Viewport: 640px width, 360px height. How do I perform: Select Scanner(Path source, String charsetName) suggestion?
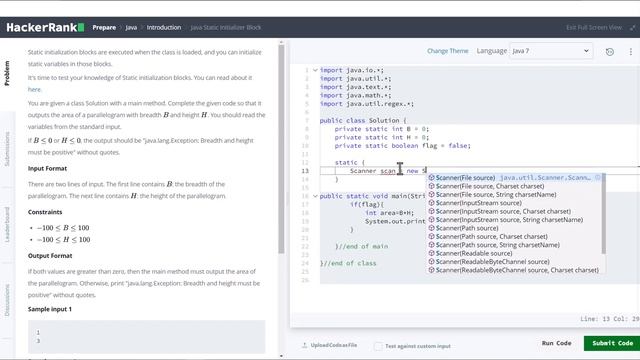pyautogui.click(x=515, y=245)
